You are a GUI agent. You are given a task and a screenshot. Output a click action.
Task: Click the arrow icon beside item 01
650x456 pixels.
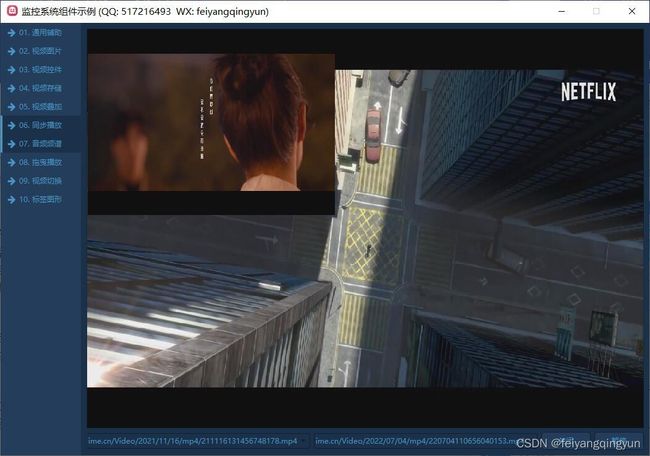pyautogui.click(x=11, y=33)
